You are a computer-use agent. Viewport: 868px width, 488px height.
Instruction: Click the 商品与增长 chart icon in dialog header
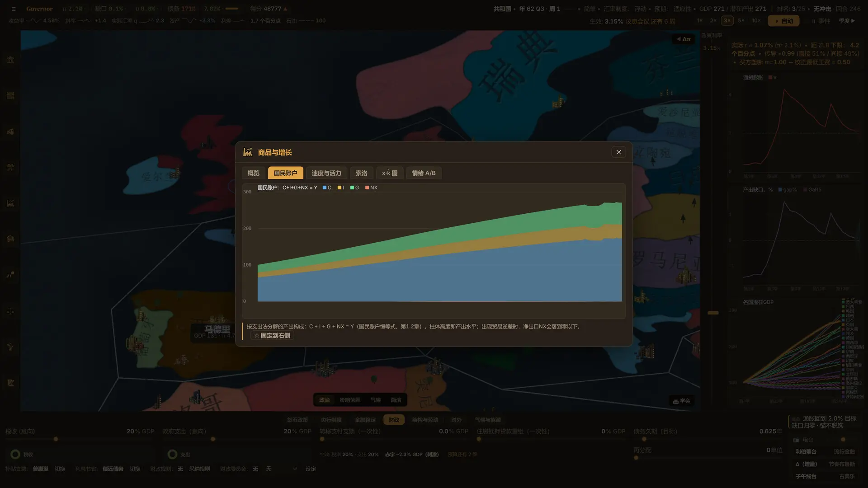coord(248,152)
